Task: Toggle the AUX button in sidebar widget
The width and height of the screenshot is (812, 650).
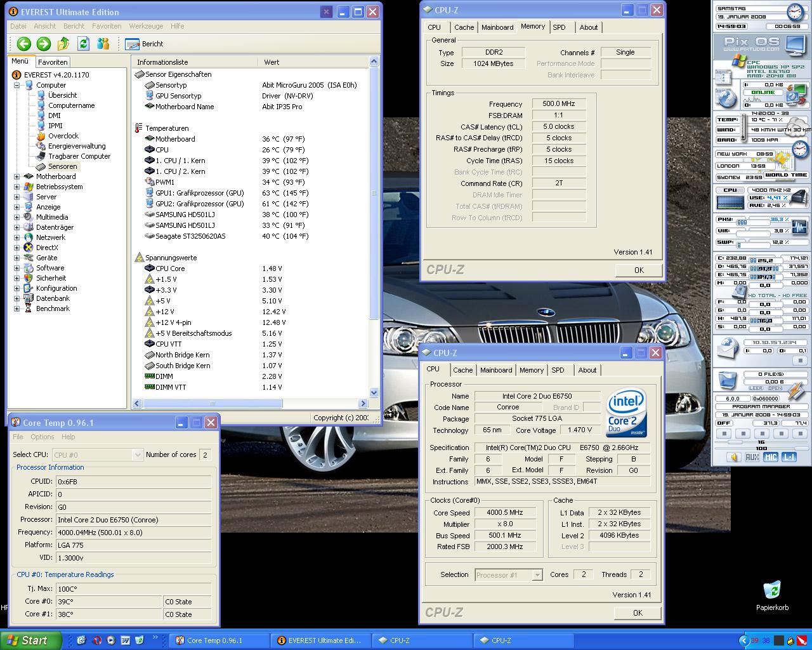Action: tap(752, 457)
